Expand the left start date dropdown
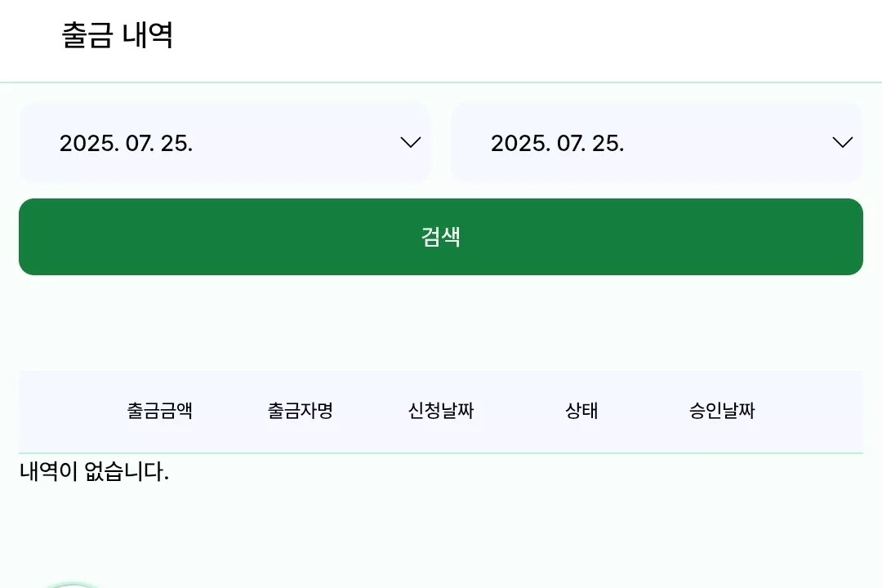 tap(225, 142)
